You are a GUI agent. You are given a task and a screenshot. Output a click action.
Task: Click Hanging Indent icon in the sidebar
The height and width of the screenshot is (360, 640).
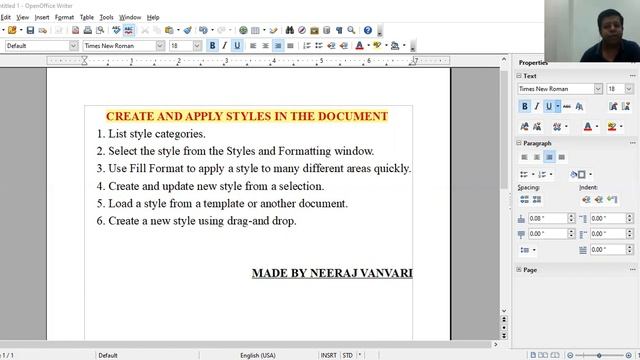click(611, 199)
